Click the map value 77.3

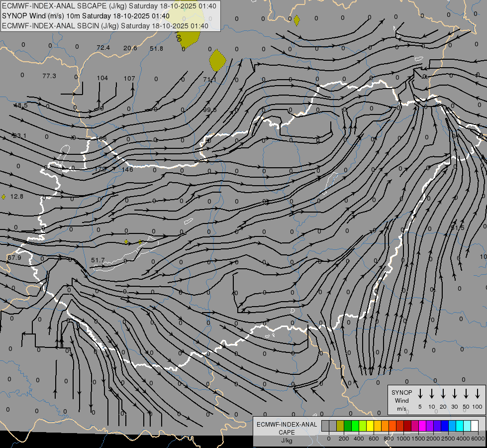[x=49, y=76]
